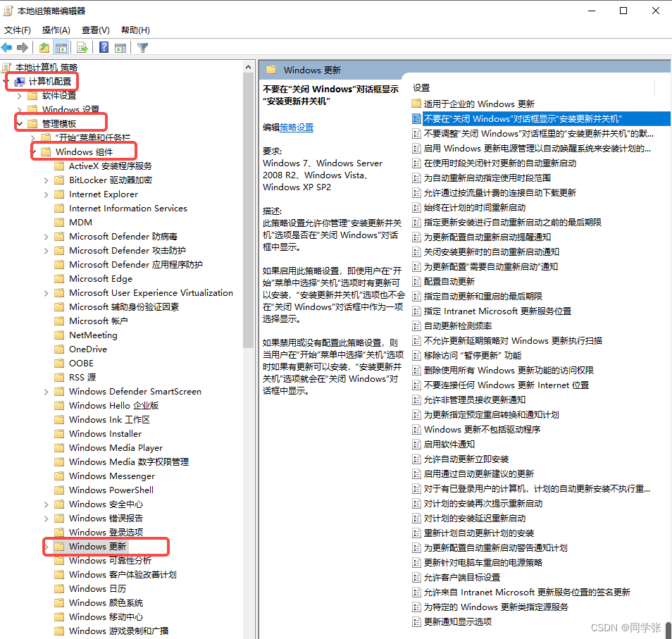Select policy 指定自动更新和重启的最后期限
This screenshot has height=639, width=672.
(483, 297)
